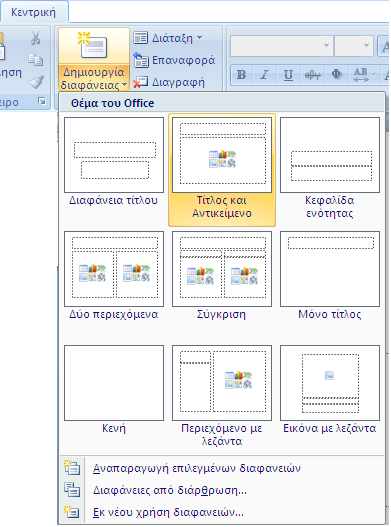391x527 pixels.
Task: Click the Cut scissors icon
Action: 36,38
